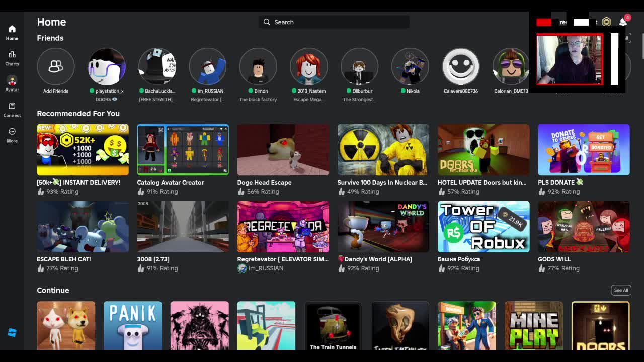Click Oliburbur's The Strongest status

tap(359, 100)
